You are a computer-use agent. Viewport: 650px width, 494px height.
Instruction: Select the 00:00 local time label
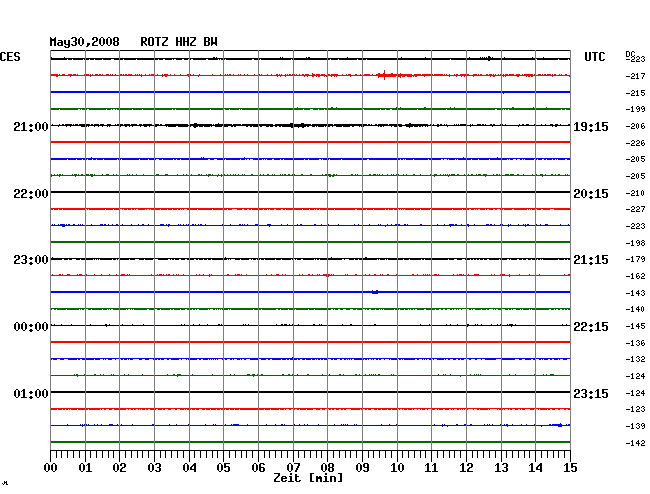31,327
